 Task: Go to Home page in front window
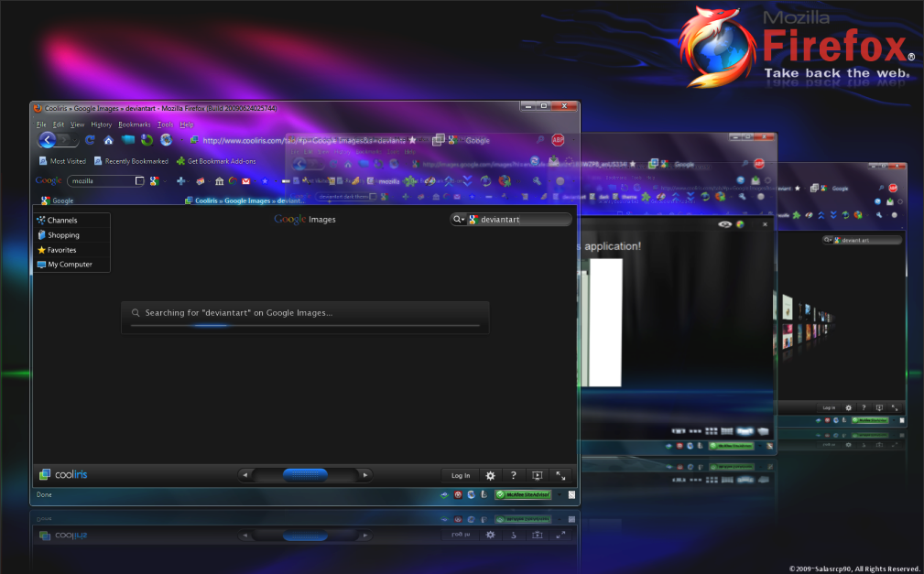108,140
